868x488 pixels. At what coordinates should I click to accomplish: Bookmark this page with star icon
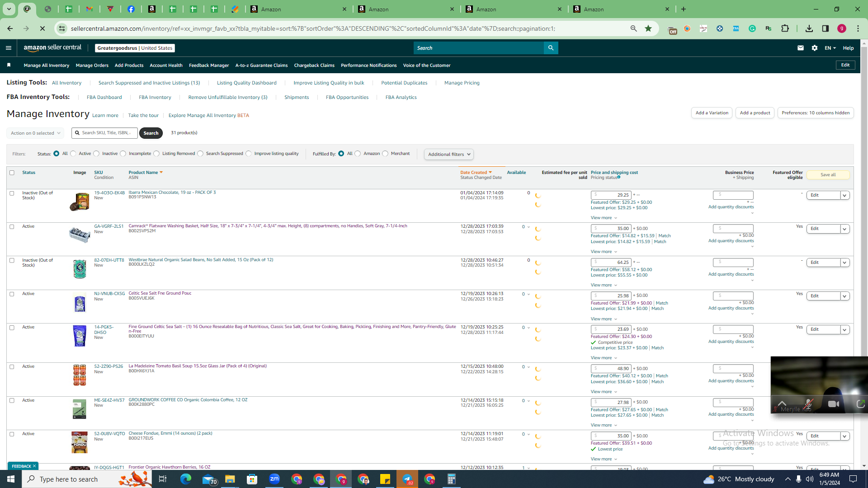pyautogui.click(x=648, y=28)
